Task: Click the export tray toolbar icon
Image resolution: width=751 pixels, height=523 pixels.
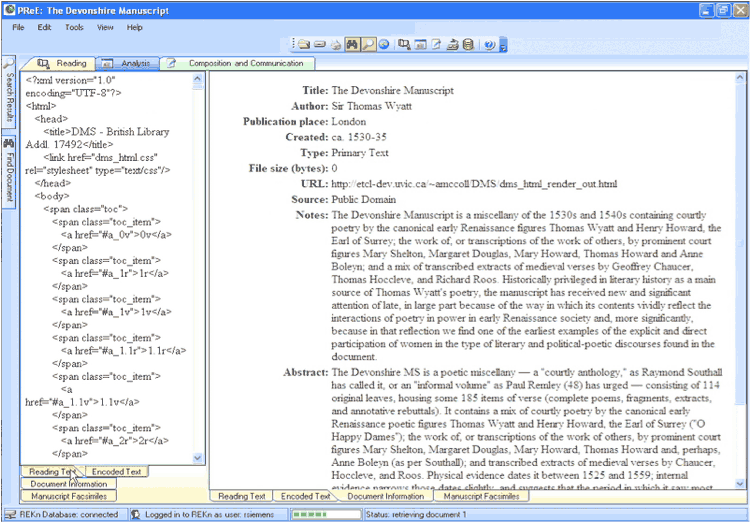Action: 453,45
